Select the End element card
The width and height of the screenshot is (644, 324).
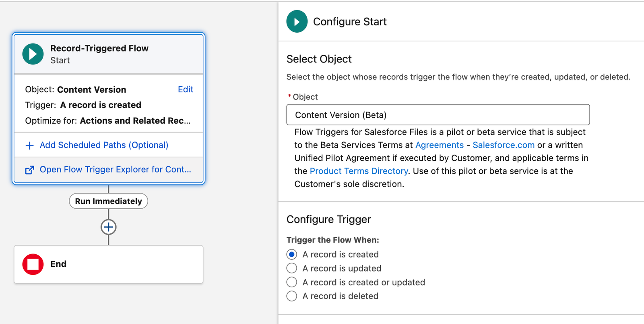point(121,264)
